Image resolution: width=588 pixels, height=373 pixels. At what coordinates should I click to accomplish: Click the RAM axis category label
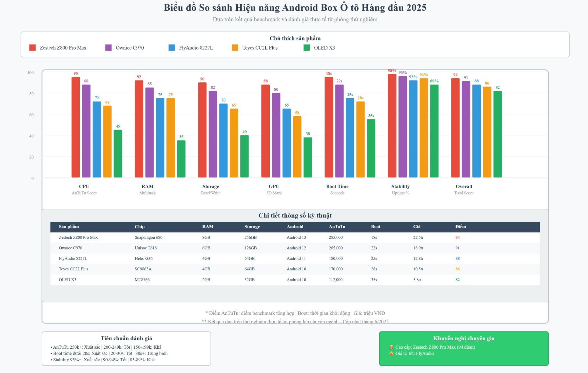coord(147,186)
